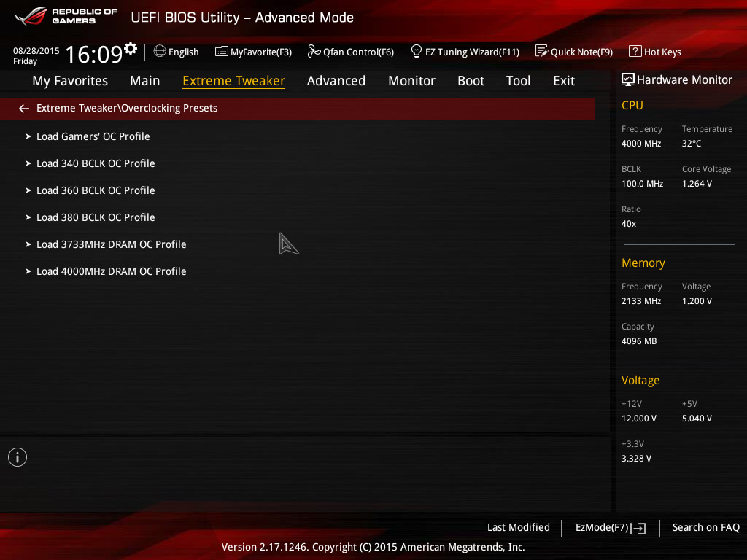This screenshot has width=747, height=560.
Task: Click the back arrow in breadcrumb bar
Action: pos(24,109)
